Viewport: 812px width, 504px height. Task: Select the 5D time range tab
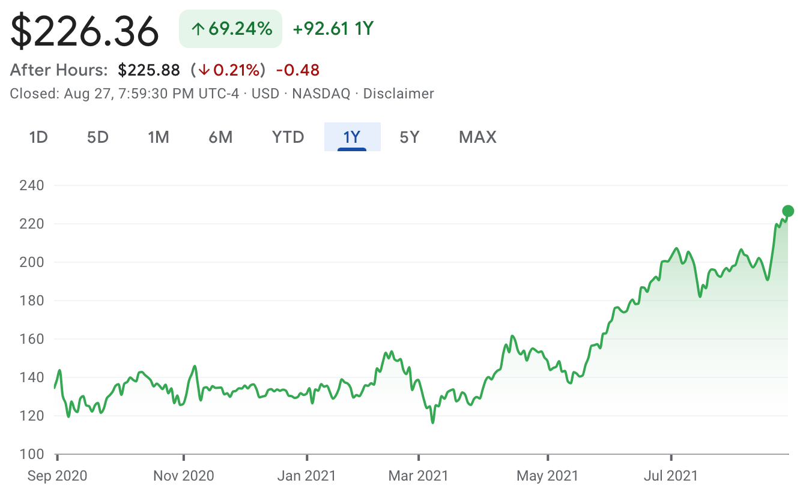(98, 137)
